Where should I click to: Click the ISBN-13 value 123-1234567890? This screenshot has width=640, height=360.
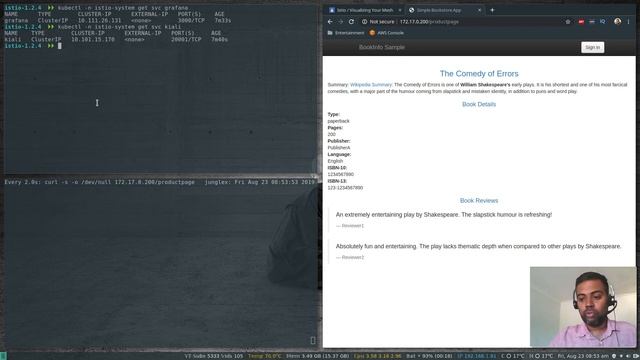345,188
